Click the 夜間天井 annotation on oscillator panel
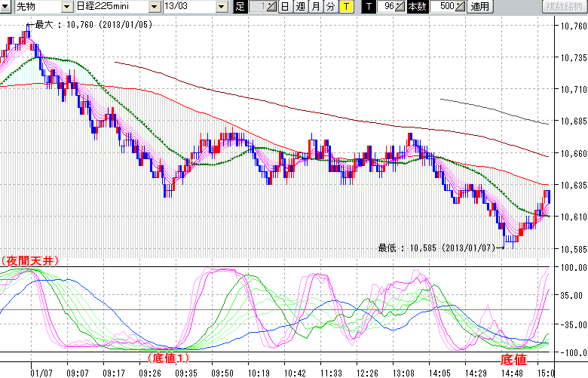Screen dimensions: 588x378 pyautogui.click(x=29, y=260)
